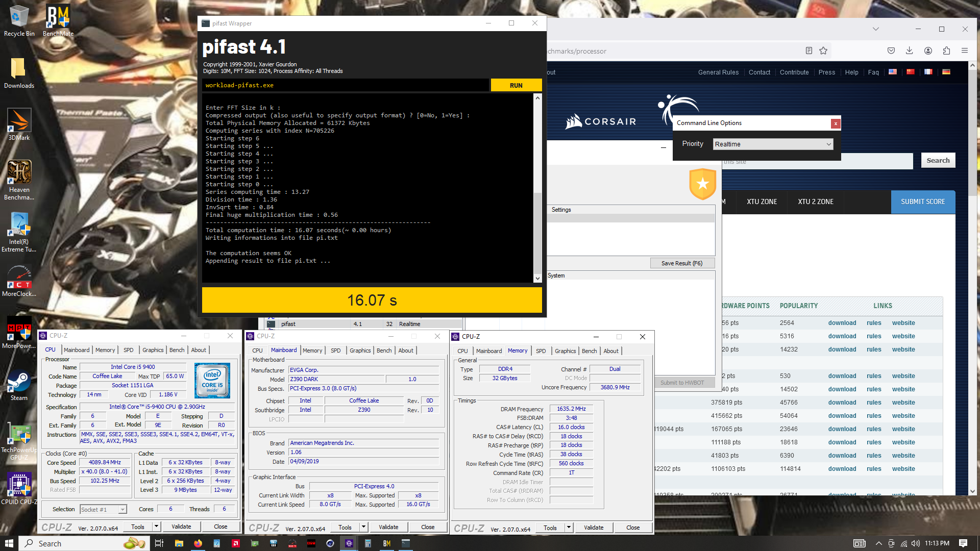Select the XTU 2 ZONE website tab
This screenshot has height=551, width=980.
tap(815, 202)
